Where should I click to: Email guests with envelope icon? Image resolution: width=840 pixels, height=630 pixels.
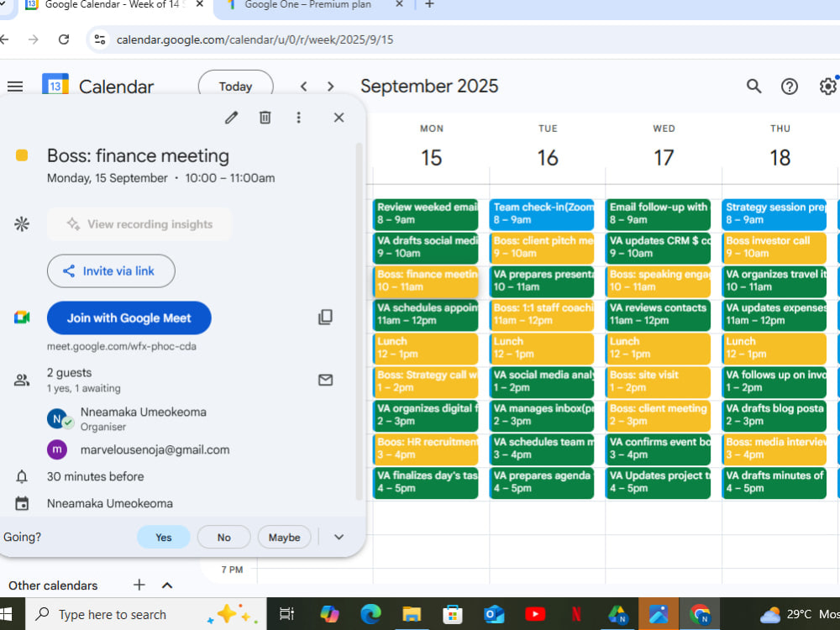tap(325, 380)
